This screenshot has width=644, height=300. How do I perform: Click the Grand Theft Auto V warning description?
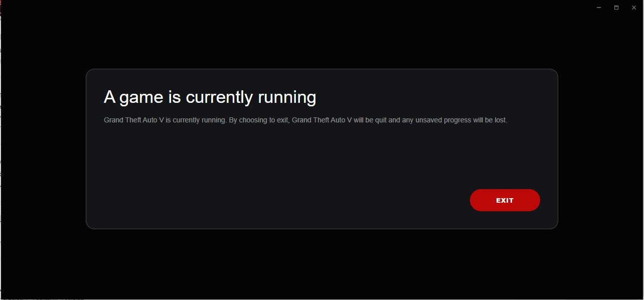tap(305, 120)
